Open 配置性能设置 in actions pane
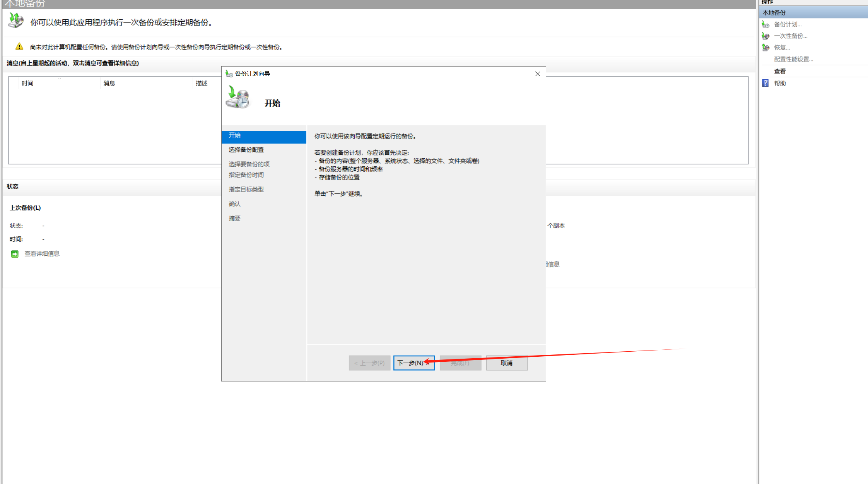This screenshot has width=868, height=484. (793, 59)
